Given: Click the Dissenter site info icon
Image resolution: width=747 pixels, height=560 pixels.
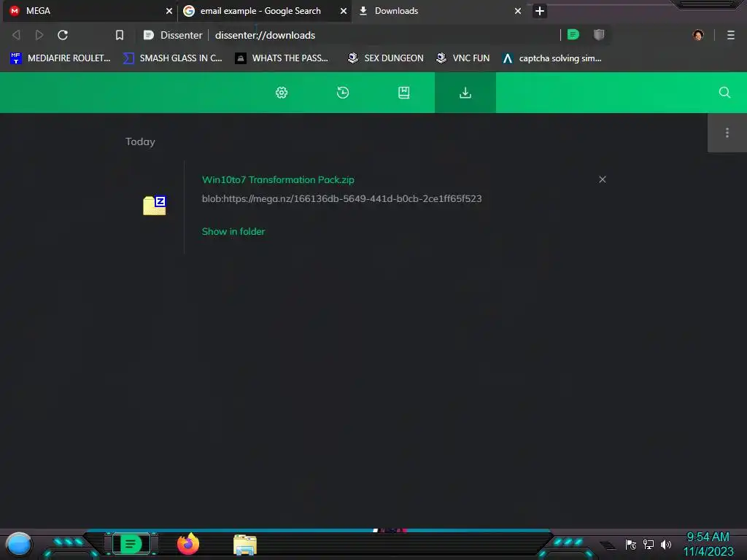Looking at the screenshot, I should pos(149,35).
